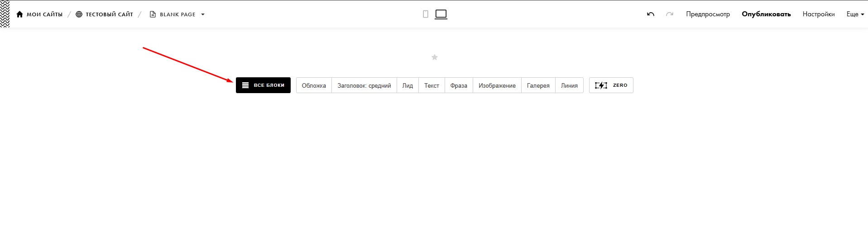
Task: Insert a Фраза block
Action: coord(459,85)
